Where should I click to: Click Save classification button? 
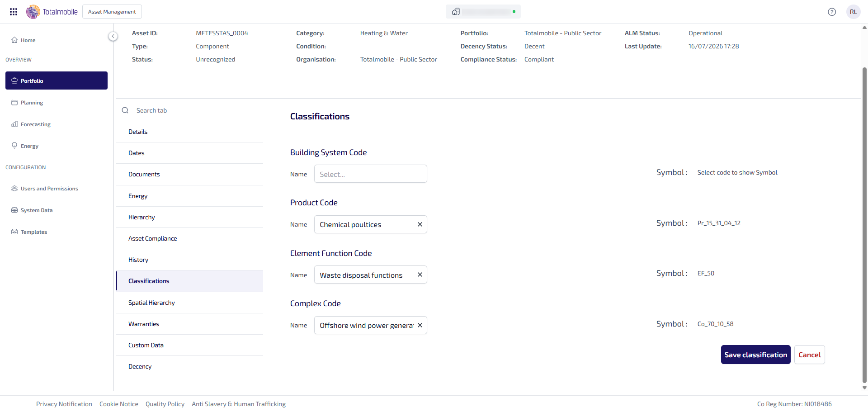pyautogui.click(x=755, y=355)
